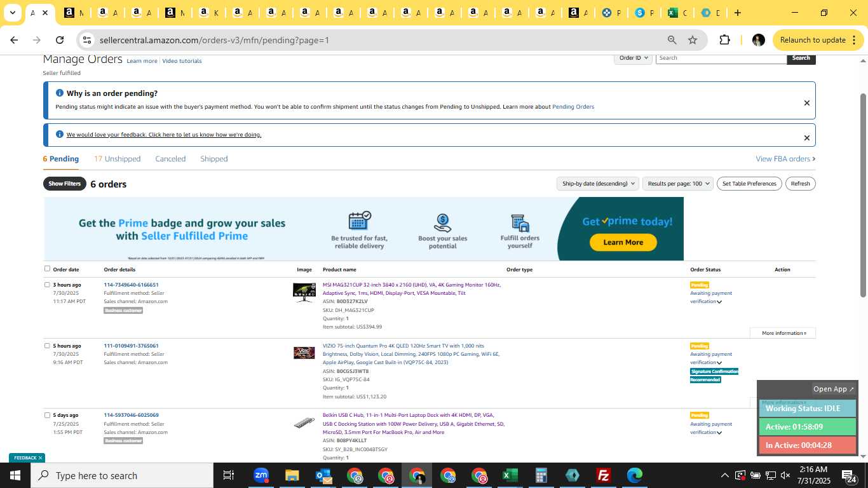Open the MSI MAG321CUP product title link
Image resolution: width=868 pixels, height=488 pixels.
pos(412,289)
